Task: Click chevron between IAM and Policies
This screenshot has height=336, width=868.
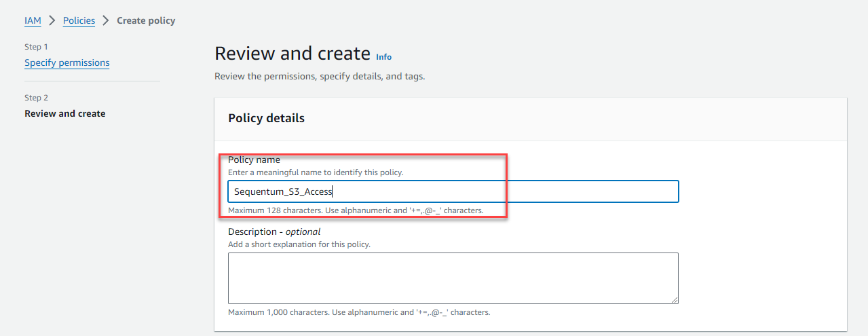Action: (x=52, y=20)
